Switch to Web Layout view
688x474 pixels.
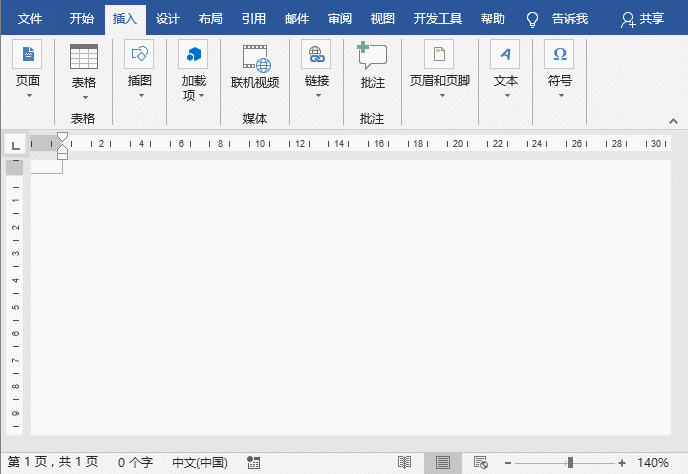point(480,463)
